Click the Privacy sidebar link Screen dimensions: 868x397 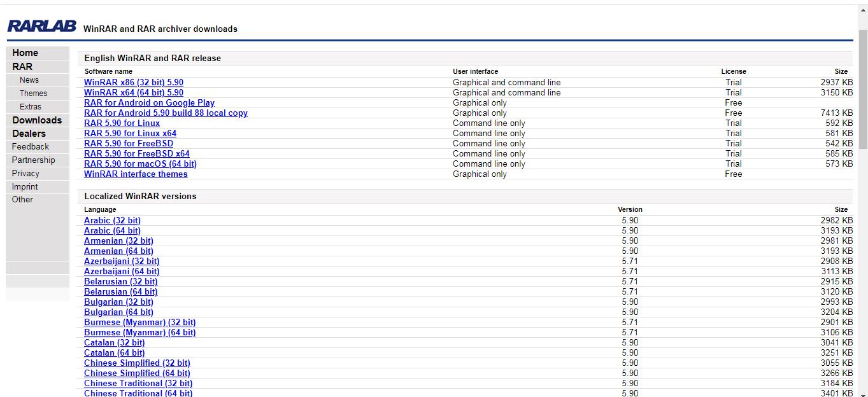(x=25, y=174)
